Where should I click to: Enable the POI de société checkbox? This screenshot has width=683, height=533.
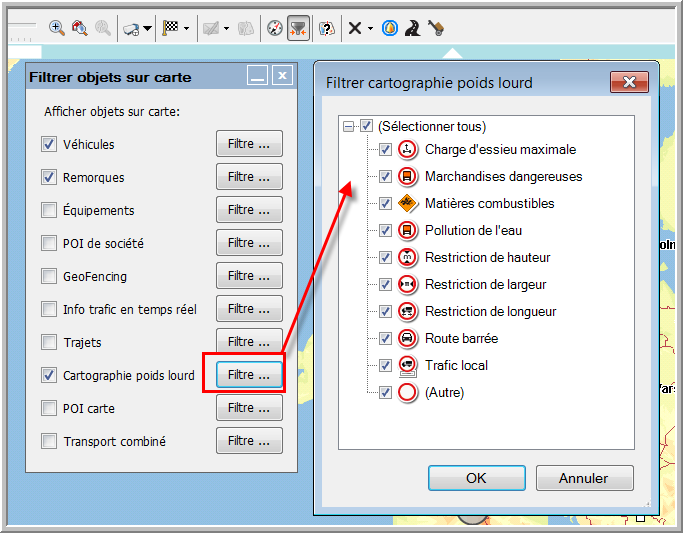point(49,243)
